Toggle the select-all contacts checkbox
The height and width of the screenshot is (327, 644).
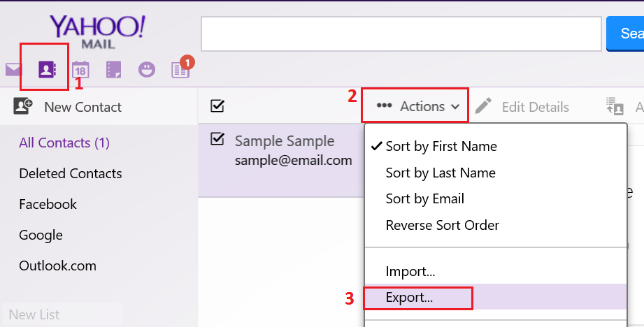(x=217, y=106)
